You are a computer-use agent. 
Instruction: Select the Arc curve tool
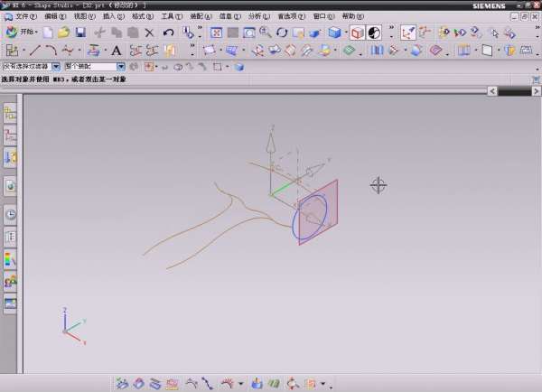click(51, 51)
